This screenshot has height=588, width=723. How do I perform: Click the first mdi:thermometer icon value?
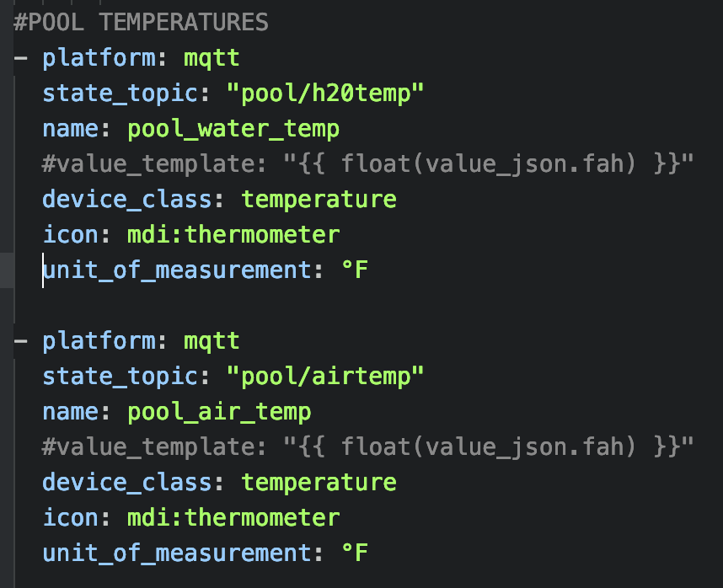[233, 234]
